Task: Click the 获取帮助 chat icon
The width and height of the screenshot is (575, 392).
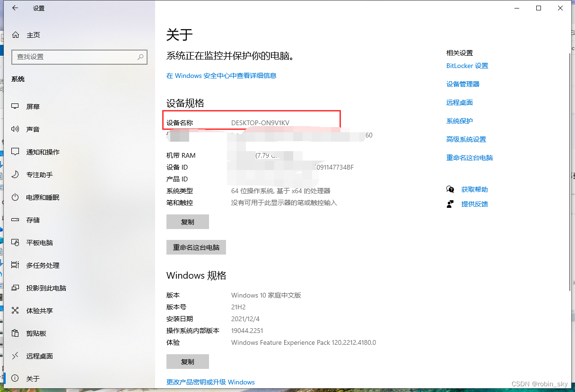Action: 450,189
